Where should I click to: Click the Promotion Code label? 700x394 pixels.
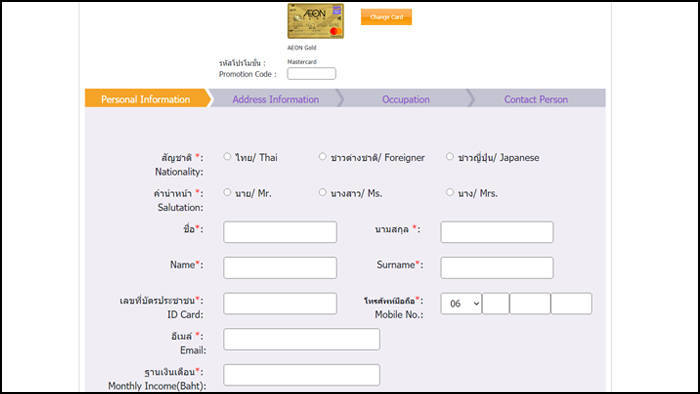247,74
